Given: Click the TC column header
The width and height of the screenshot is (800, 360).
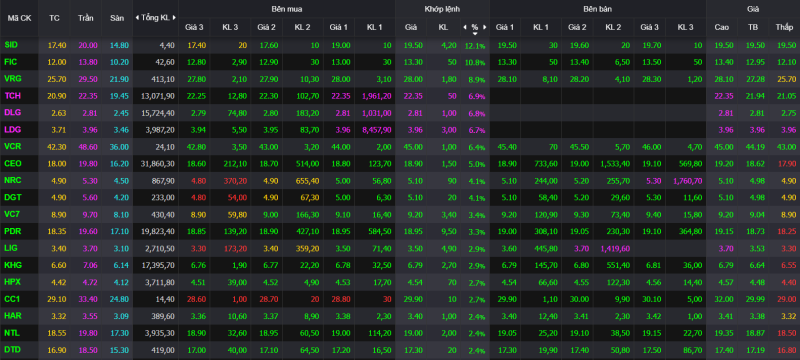Looking at the screenshot, I should pyautogui.click(x=54, y=18).
